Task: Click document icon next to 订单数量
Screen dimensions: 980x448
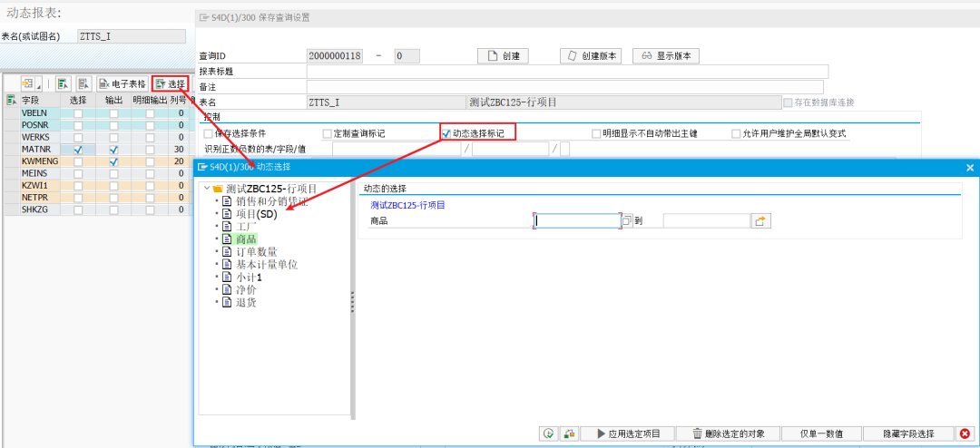Action: coord(228,252)
